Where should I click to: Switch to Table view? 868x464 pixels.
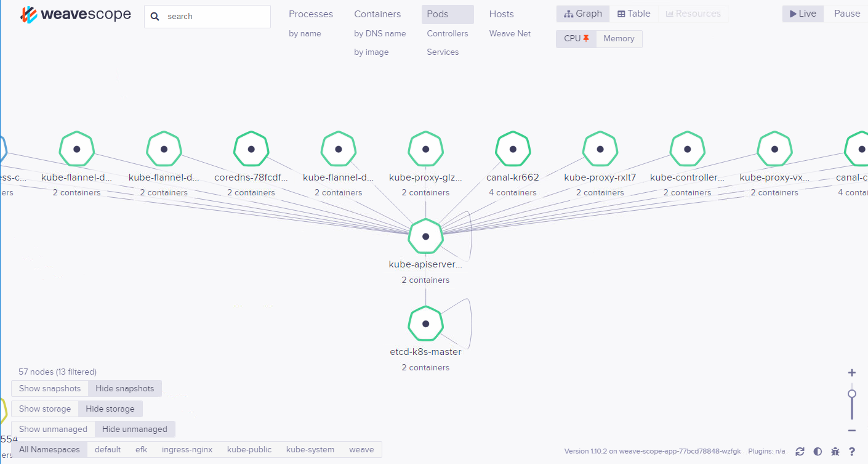[x=634, y=14]
